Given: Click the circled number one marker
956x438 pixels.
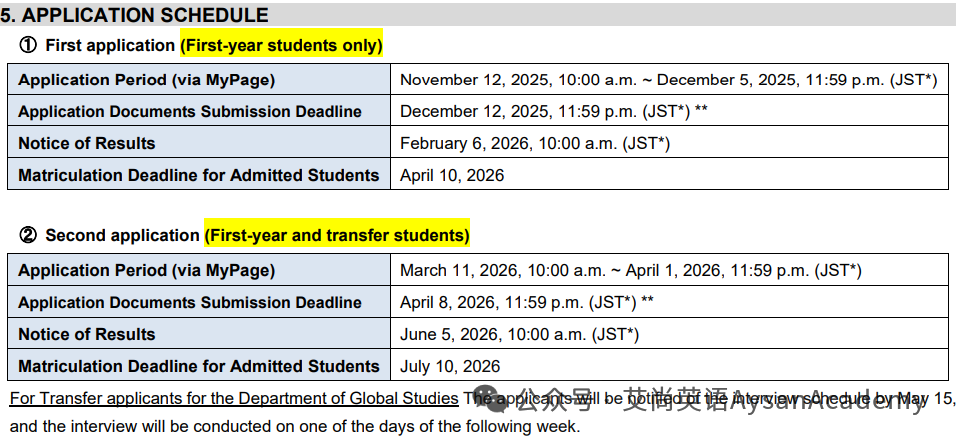Looking at the screenshot, I should click(x=27, y=46).
